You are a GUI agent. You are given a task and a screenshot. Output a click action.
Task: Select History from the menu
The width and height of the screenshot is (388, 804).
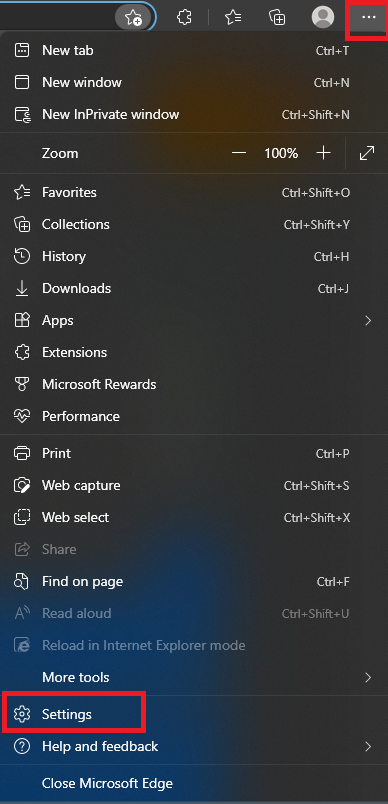(x=194, y=256)
